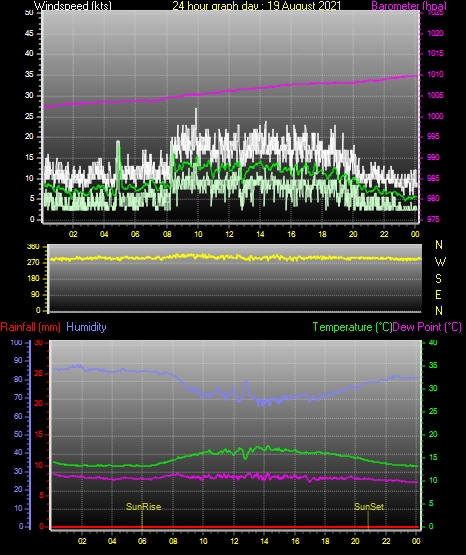Click the SunRise marker label
The width and height of the screenshot is (466, 555).
click(143, 507)
